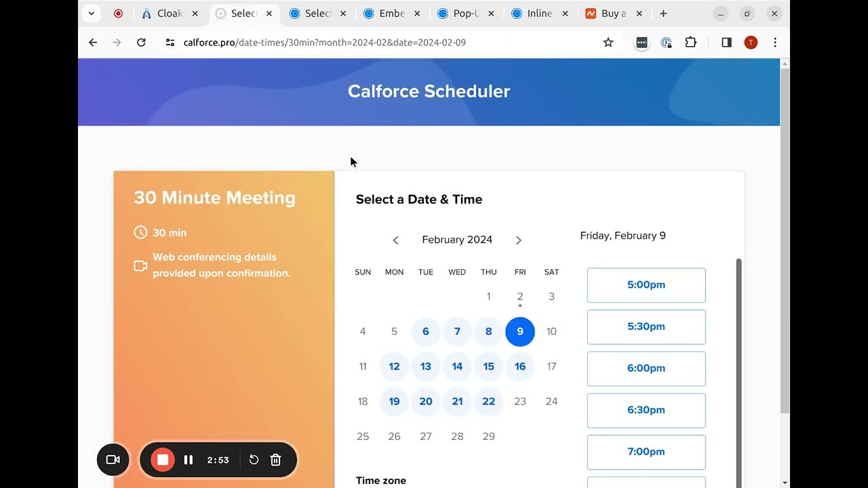Screen dimensions: 868x488
Task: Pick February 14 on the calendar
Action: click(x=457, y=367)
